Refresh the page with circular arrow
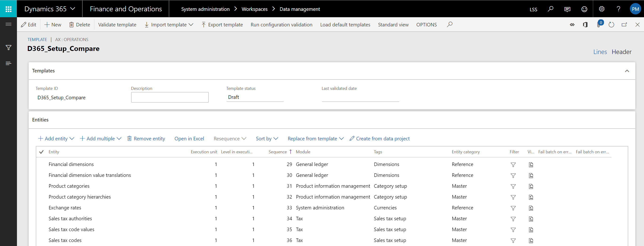644x246 pixels. (611, 25)
